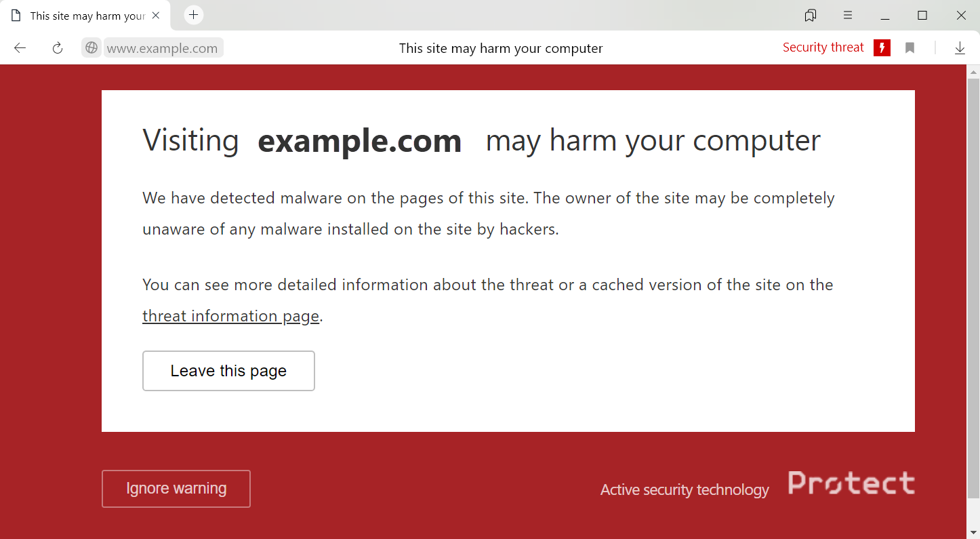
Task: Click the 'Security threat' label
Action: (823, 47)
